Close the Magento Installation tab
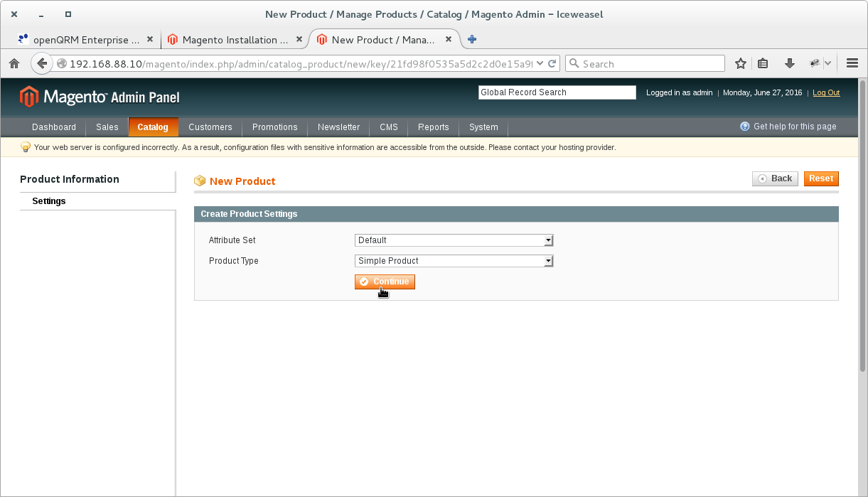 (299, 40)
